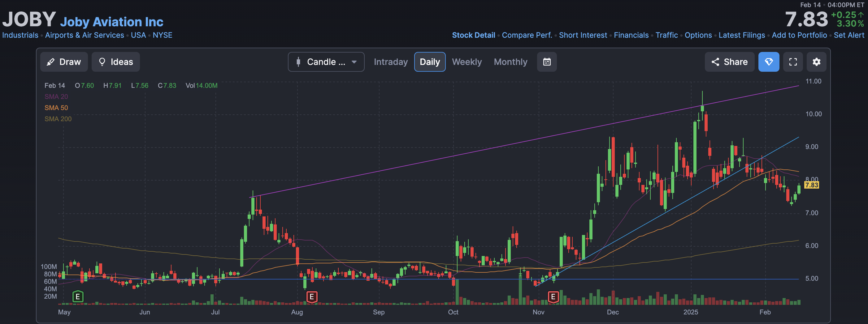Screen dimensions: 868x324
Task: Click the lightbulb icon on Ideas button
Action: point(102,62)
